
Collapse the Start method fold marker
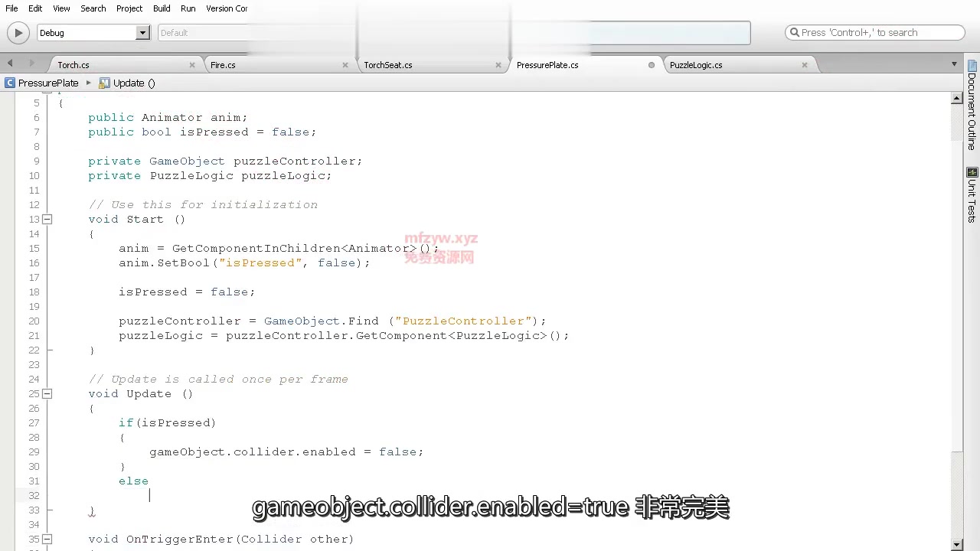pos(47,220)
